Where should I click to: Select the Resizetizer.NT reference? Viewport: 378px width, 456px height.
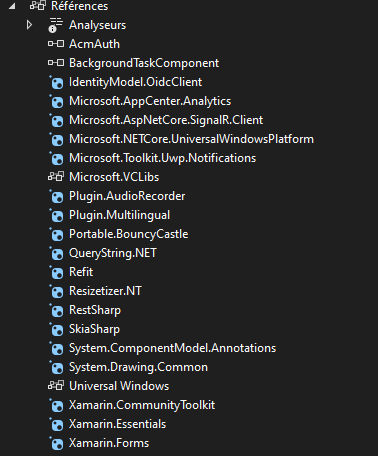(105, 291)
